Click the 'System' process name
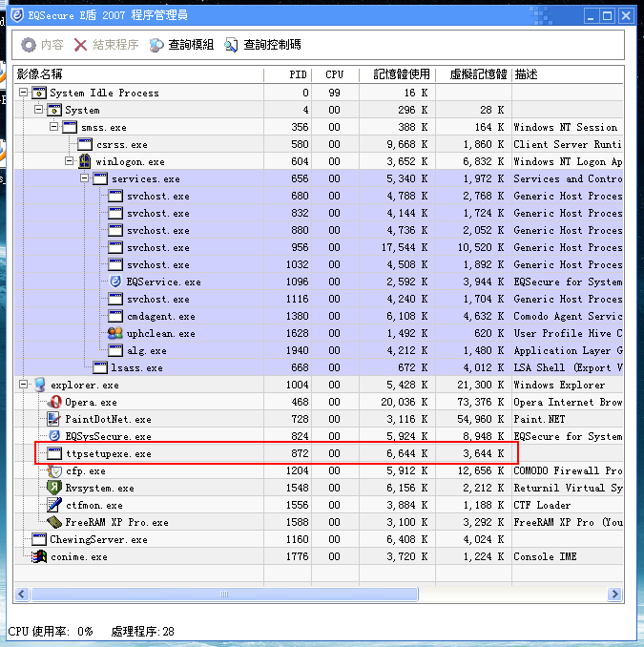 (x=82, y=110)
